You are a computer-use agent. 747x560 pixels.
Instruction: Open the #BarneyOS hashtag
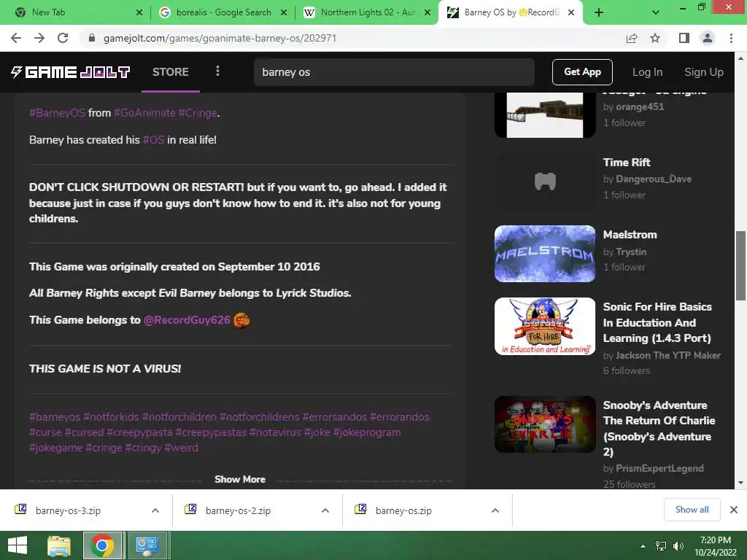click(57, 113)
